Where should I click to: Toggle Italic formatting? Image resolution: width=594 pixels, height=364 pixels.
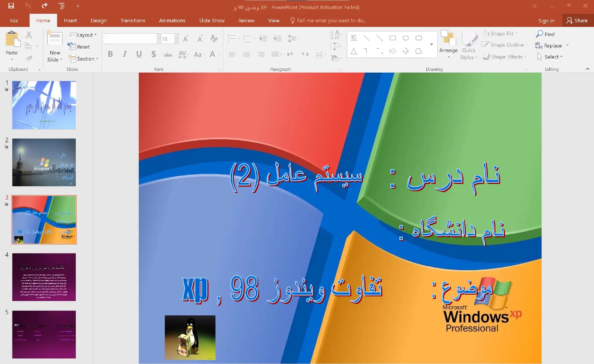coord(125,54)
